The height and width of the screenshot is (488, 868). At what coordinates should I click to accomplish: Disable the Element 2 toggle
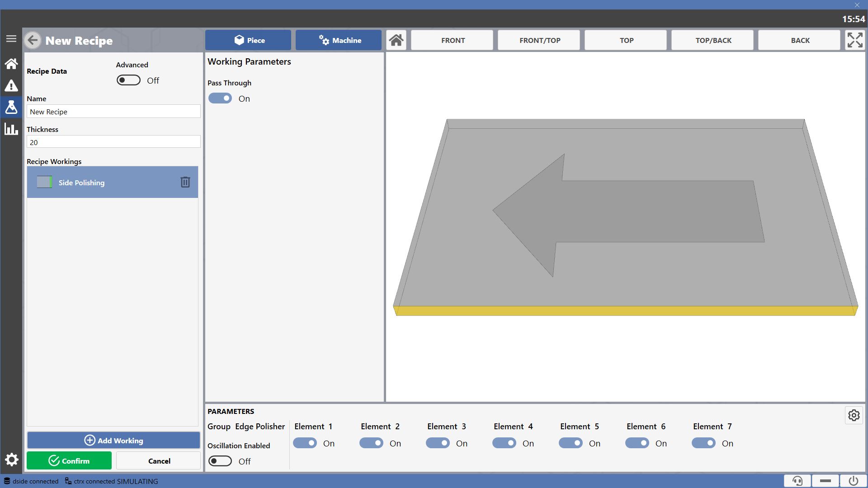371,443
